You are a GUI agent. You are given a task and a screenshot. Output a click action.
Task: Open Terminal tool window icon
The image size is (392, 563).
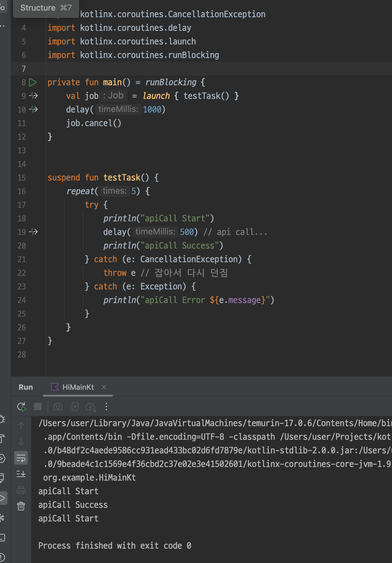2,538
